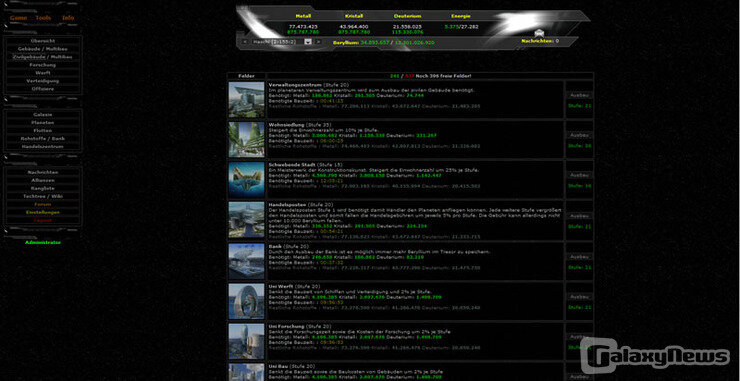740x381 pixels.
Task: Click the Bank building image
Action: pyautogui.click(x=246, y=261)
